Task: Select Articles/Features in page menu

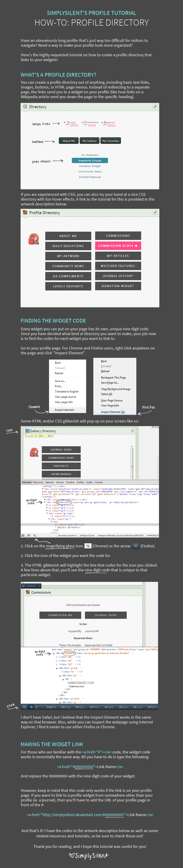Action: coord(90,177)
